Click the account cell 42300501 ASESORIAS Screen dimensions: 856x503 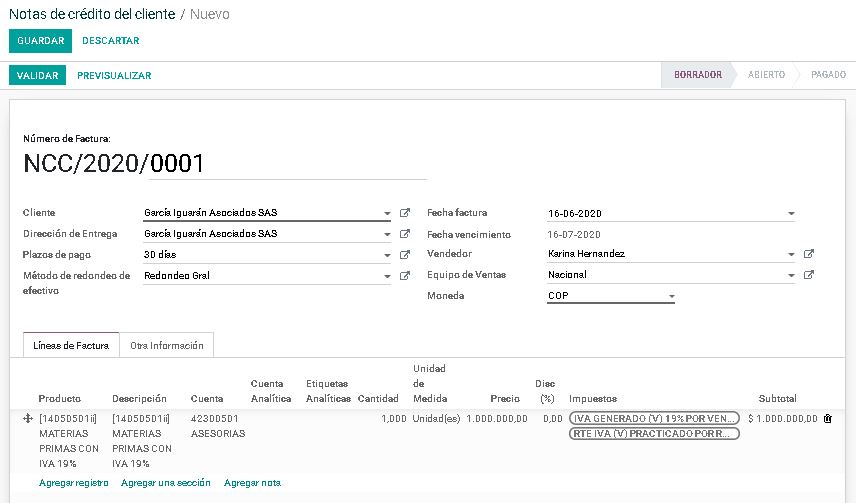pyautogui.click(x=218, y=426)
